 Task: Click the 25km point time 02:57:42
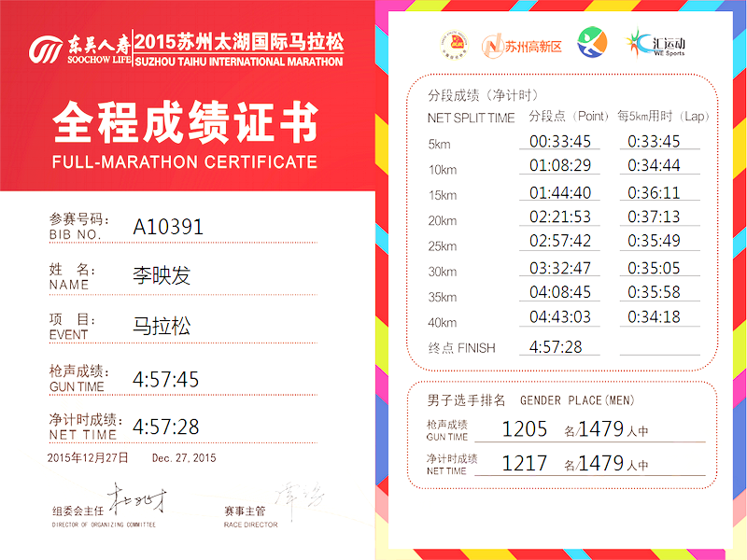click(560, 241)
